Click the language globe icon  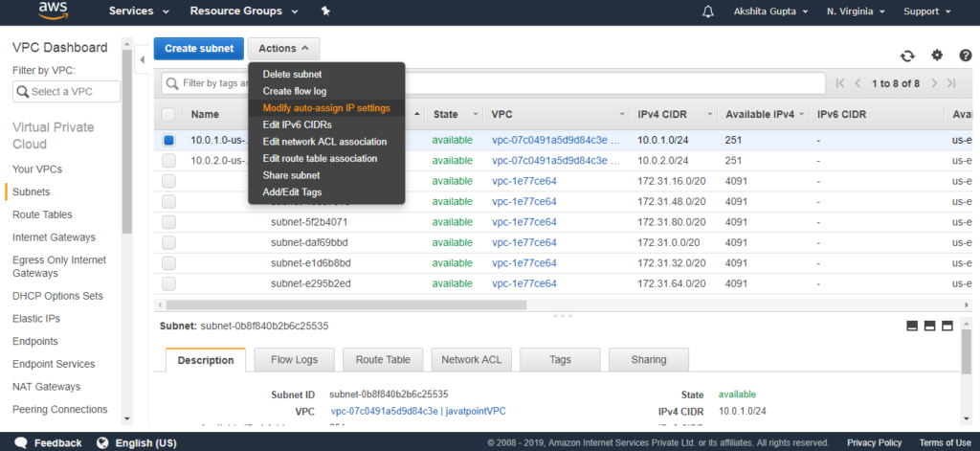pos(103,443)
